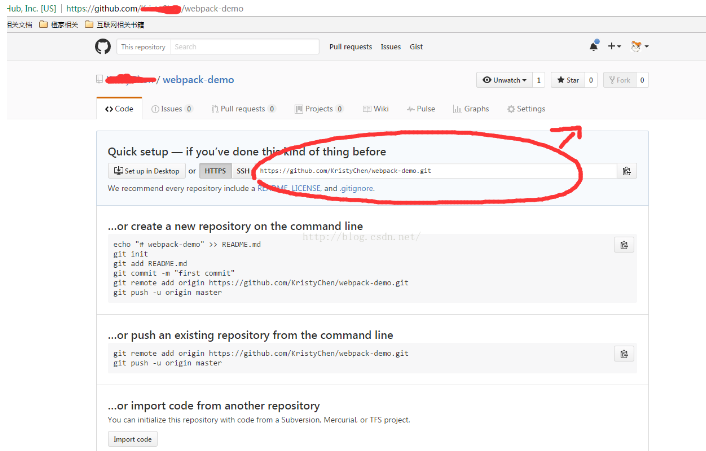The image size is (706, 451).
Task: Open the LICENSE link
Action: (x=306, y=188)
